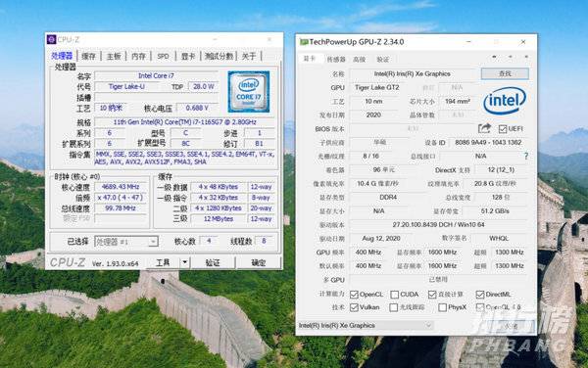588x368 pixels.
Task: Toggle the DirectML checkbox
Action: [x=479, y=295]
